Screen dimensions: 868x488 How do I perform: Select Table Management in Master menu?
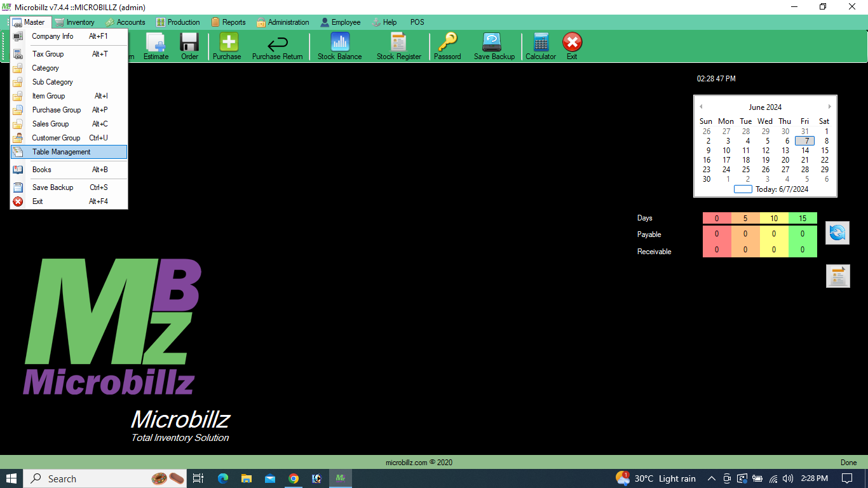[62, 152]
